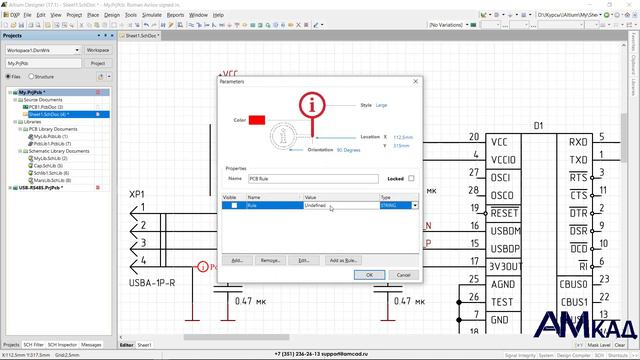Click the Undo arrow in toolbar
The height and width of the screenshot is (360, 640).
point(146,25)
